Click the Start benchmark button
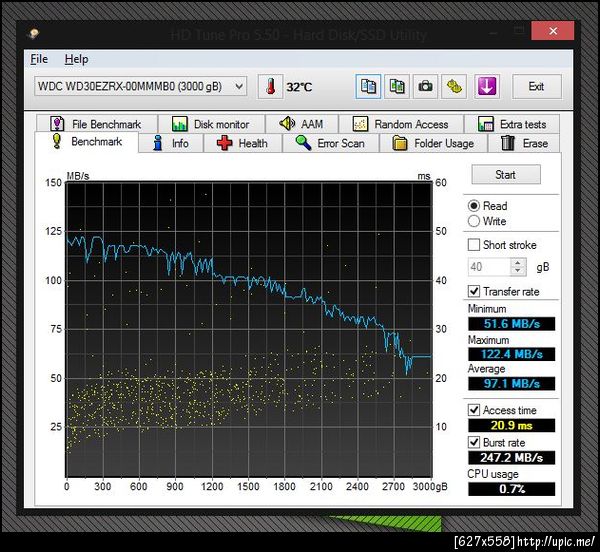 pos(506,175)
